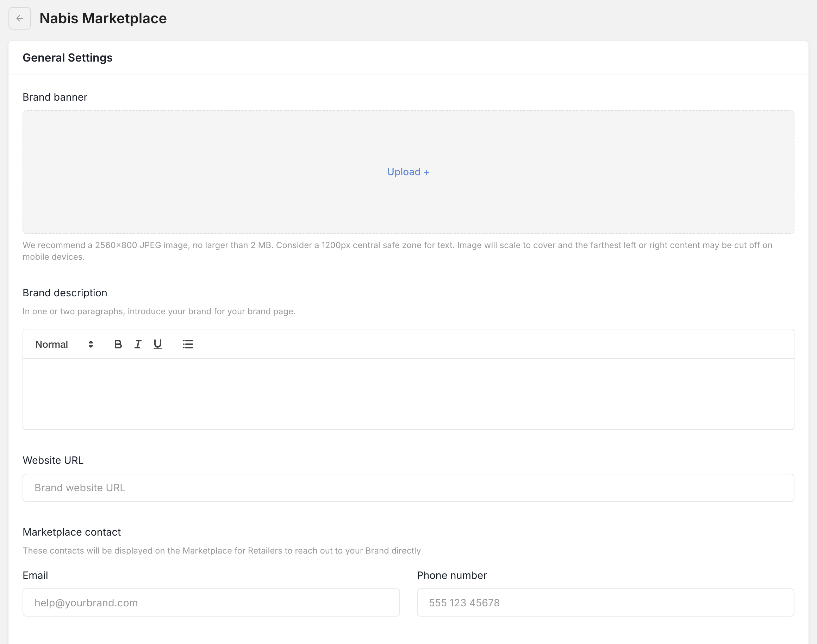The height and width of the screenshot is (644, 817).
Task: Click the 'In one or two paragraphs' hint
Action: pos(159,311)
